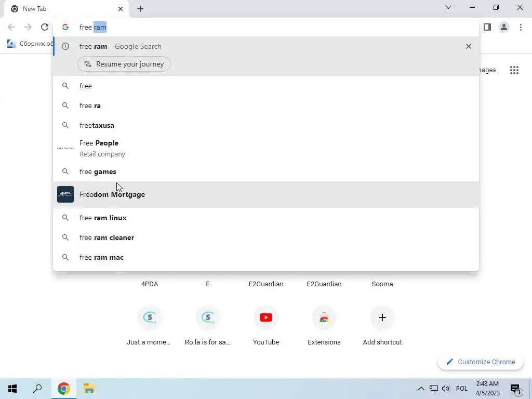
Task: Open the taskbar clock showing 2:48 AM
Action: coord(487,389)
